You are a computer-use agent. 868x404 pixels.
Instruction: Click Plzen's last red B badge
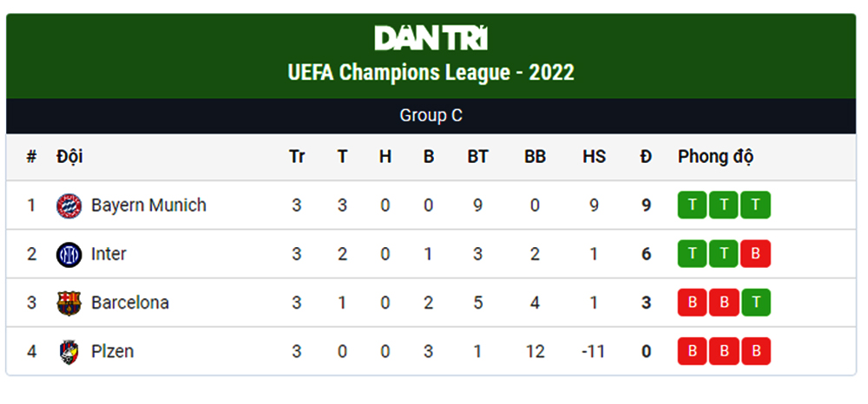pyautogui.click(x=756, y=351)
